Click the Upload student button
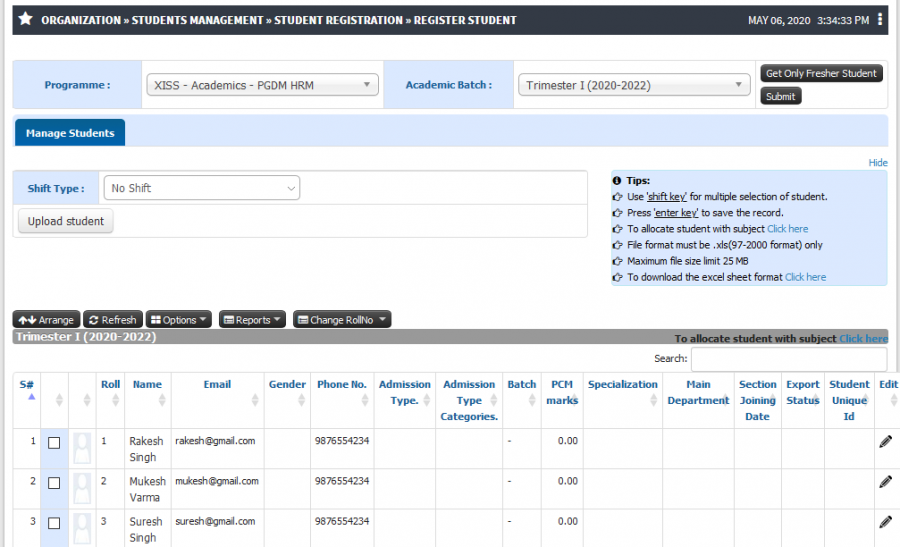This screenshot has height=547, width=900. click(x=65, y=221)
